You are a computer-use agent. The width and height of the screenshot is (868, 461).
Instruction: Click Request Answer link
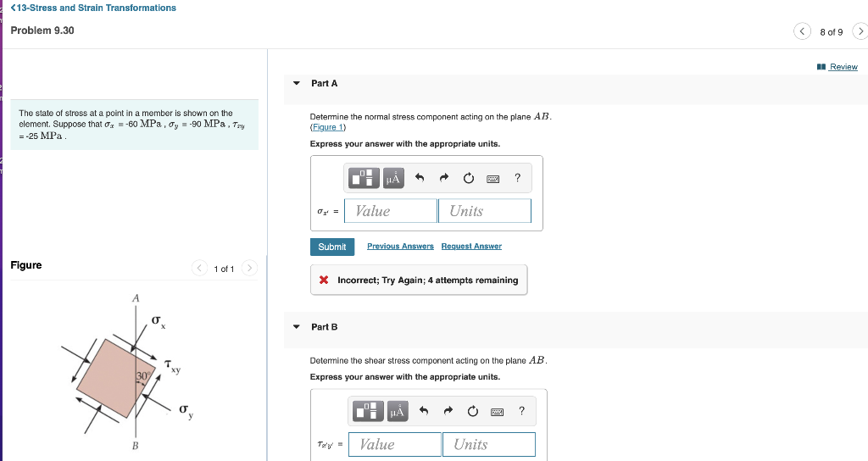point(471,247)
